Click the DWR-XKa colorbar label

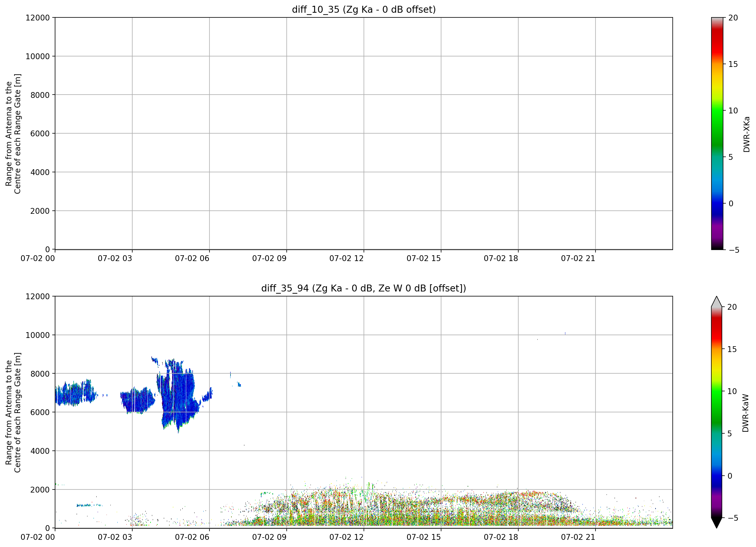click(x=746, y=134)
